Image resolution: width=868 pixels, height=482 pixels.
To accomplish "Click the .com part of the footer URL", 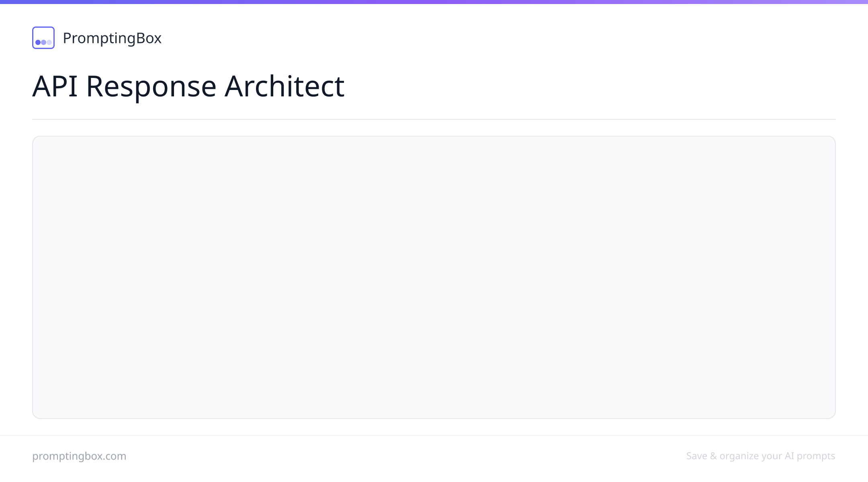I will (116, 456).
